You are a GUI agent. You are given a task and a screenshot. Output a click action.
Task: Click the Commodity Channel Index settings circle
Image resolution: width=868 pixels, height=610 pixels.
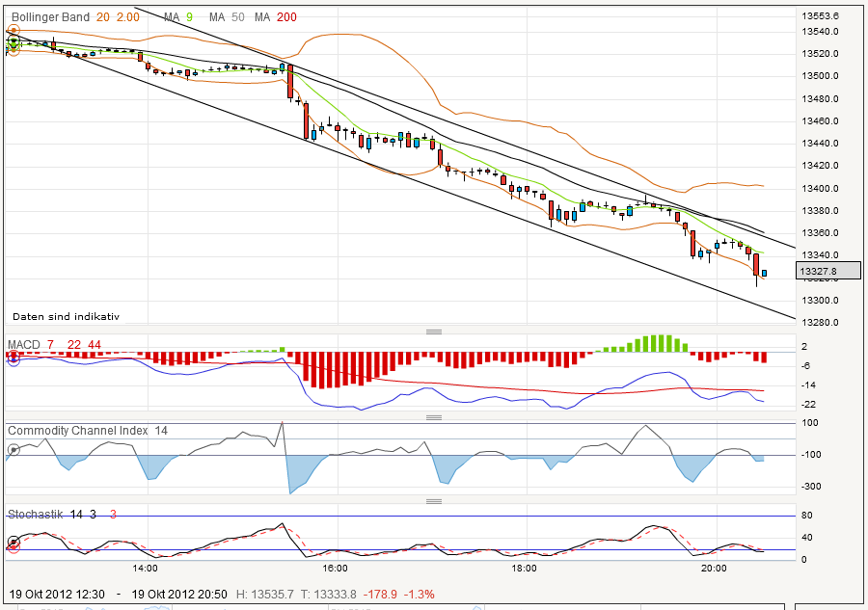[x=13, y=450]
